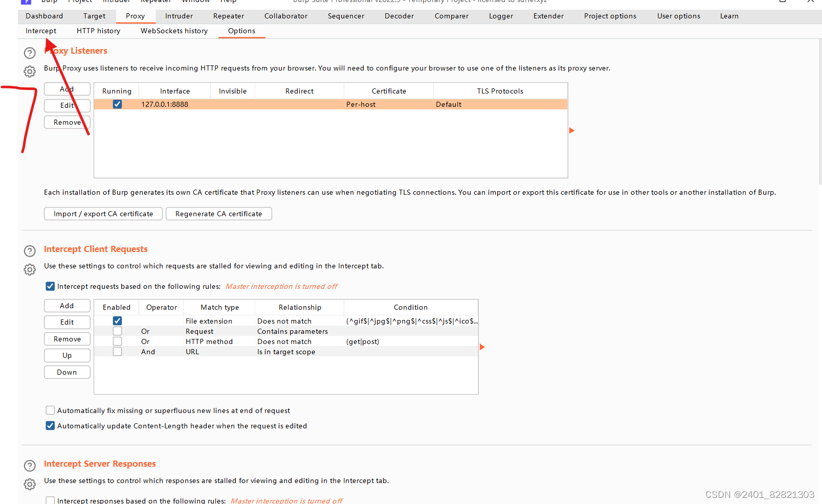Viewport: 822px width, 504px height.
Task: Click the Condition column header
Action: 411,307
